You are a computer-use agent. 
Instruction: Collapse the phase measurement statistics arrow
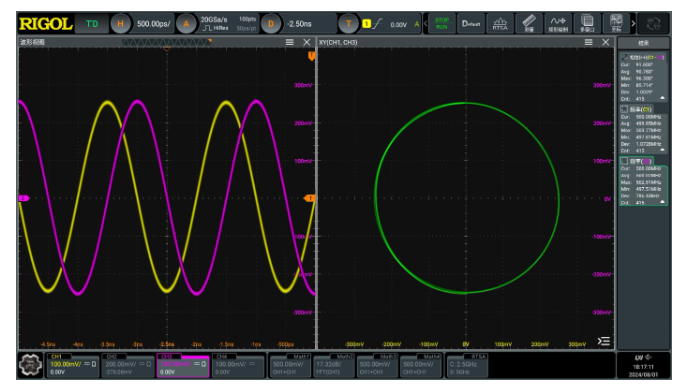pyautogui.click(x=663, y=98)
